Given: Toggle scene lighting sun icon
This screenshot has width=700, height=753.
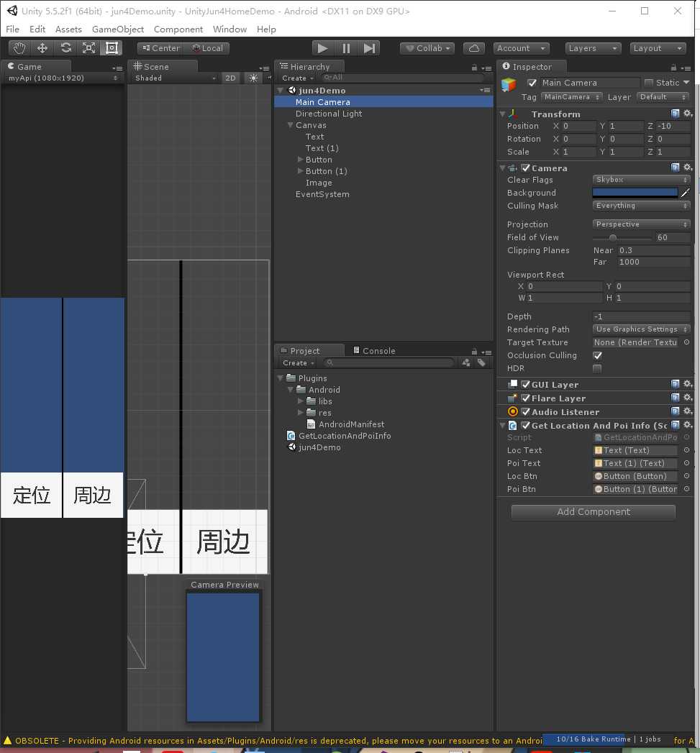Looking at the screenshot, I should click(x=253, y=78).
